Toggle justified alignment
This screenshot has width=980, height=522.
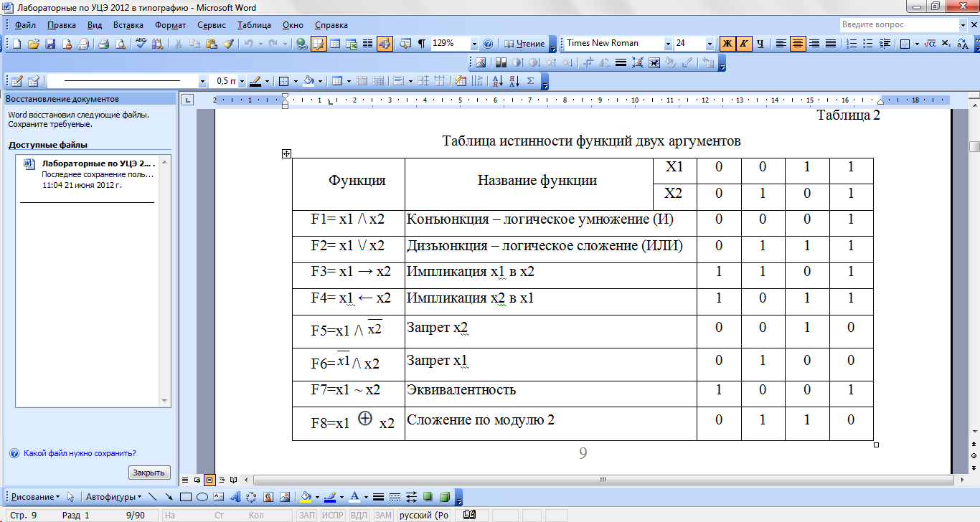tap(831, 44)
